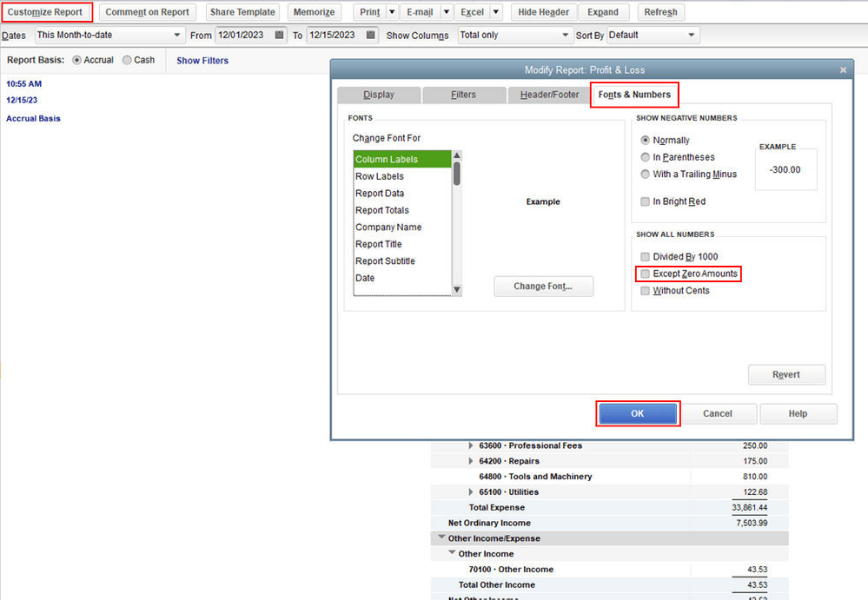Switch to the Header/Footer tab
868x600 pixels.
click(548, 95)
